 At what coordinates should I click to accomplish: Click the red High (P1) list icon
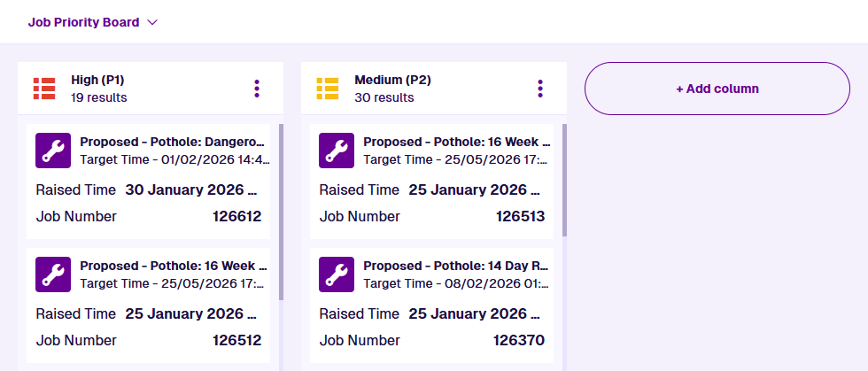pos(44,89)
